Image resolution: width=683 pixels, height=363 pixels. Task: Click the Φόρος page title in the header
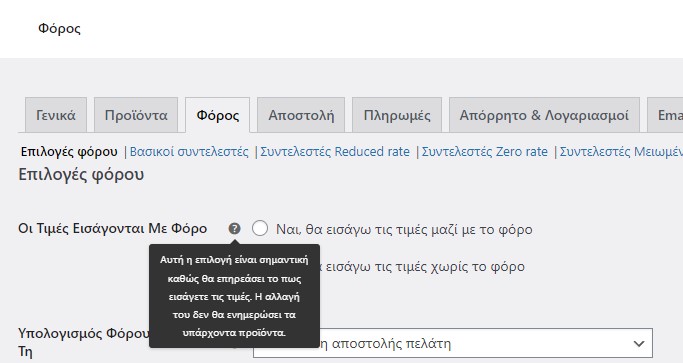tap(59, 29)
